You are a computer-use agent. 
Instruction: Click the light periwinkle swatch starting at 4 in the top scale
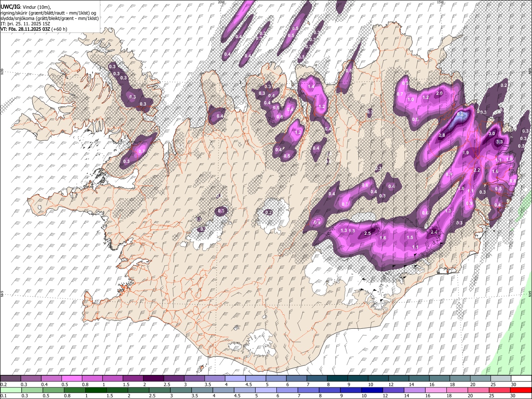235,378
